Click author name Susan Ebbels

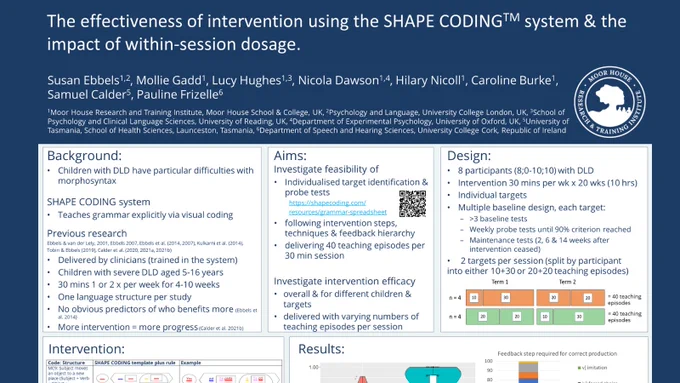(83, 80)
